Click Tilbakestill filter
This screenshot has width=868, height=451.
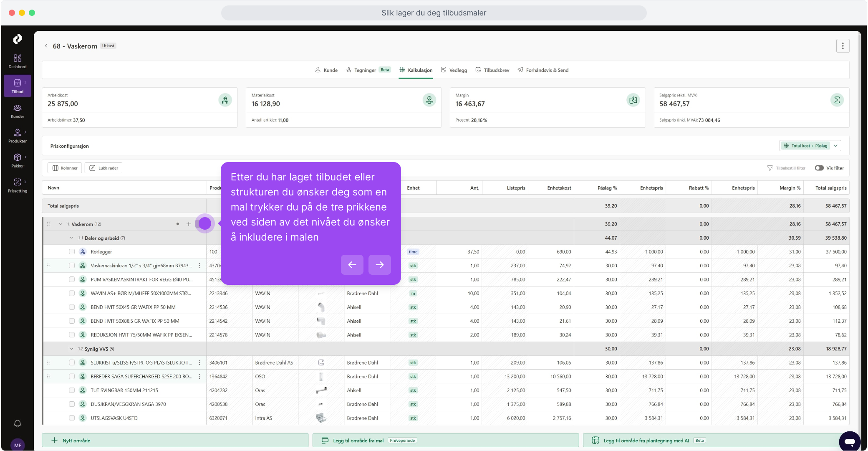click(x=786, y=168)
